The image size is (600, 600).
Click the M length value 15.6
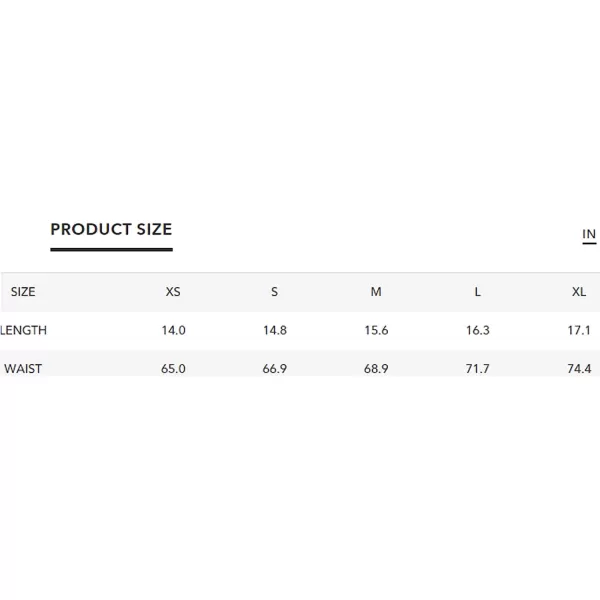376,330
